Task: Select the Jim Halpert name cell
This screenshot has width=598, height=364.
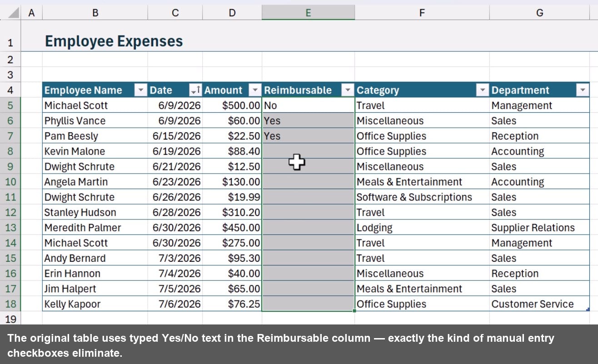Action: pos(95,289)
